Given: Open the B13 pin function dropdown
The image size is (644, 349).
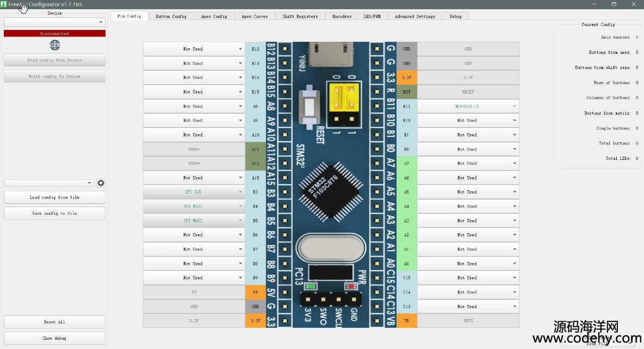Looking at the screenshot, I should coord(194,63).
